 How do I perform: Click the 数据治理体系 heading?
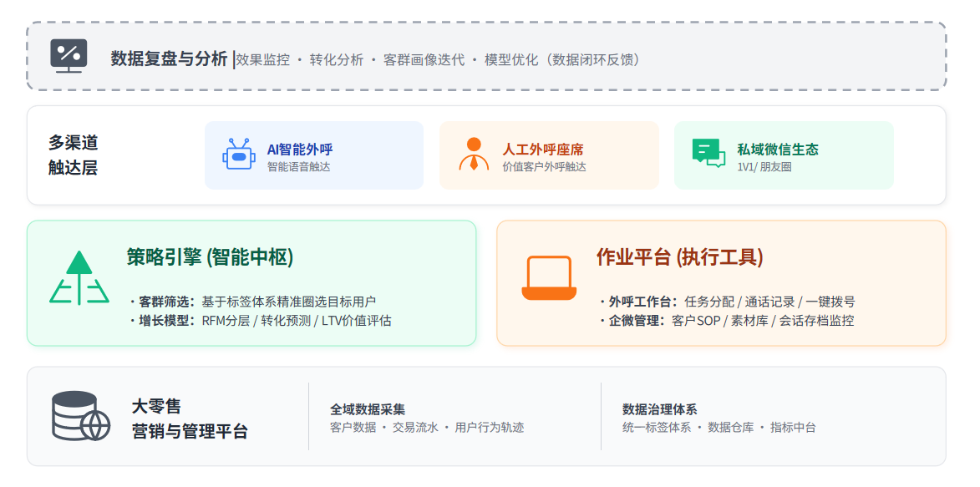pyautogui.click(x=660, y=409)
